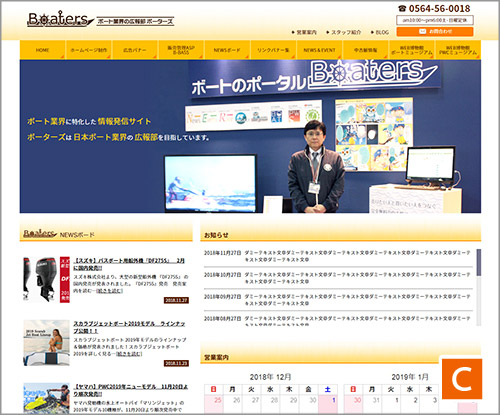500x415 pixels.
Task: Click the 営業案内 section heading above the calendar
Action: 216,357
